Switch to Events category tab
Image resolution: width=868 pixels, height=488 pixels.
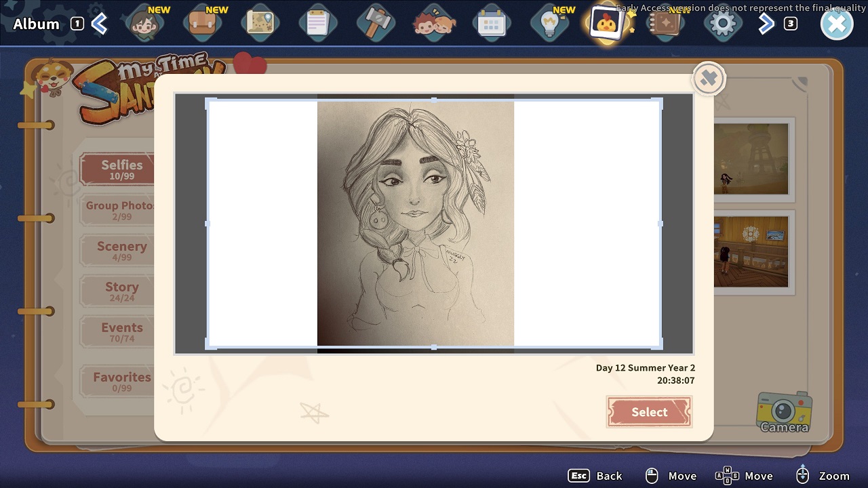click(x=118, y=332)
